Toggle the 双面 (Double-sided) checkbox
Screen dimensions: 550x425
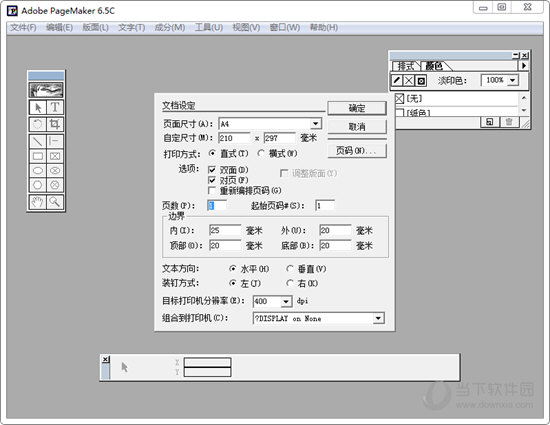click(x=212, y=170)
